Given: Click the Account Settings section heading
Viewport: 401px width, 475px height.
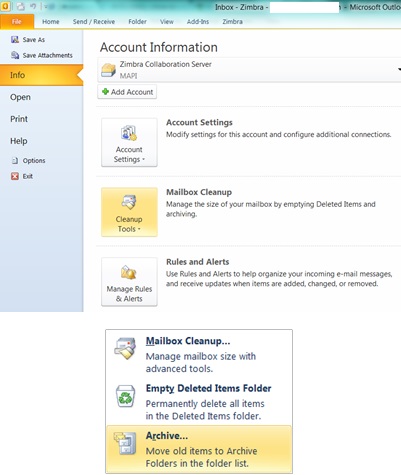Looking at the screenshot, I should 199,123.
